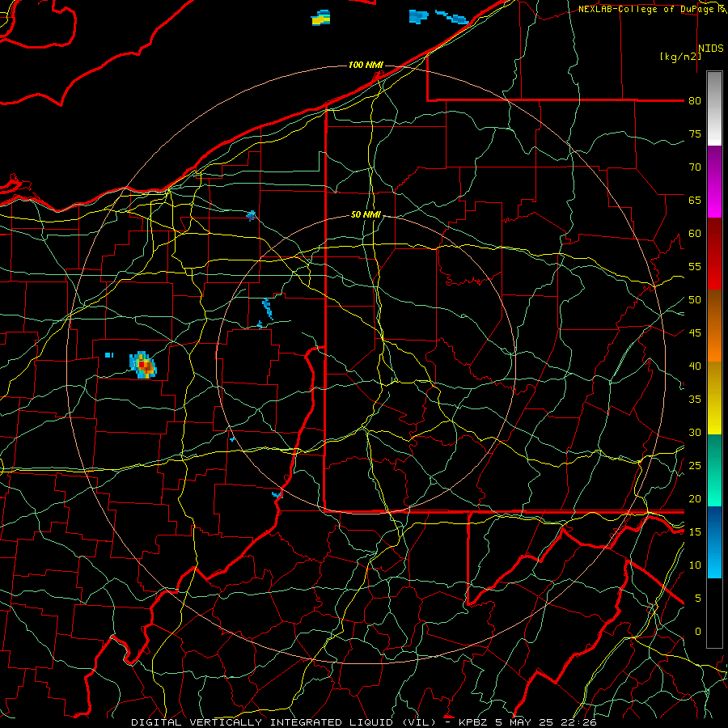Click the 'NEXLAB-College of DuPage' credit text
The width and height of the screenshot is (728, 728).
(647, 9)
